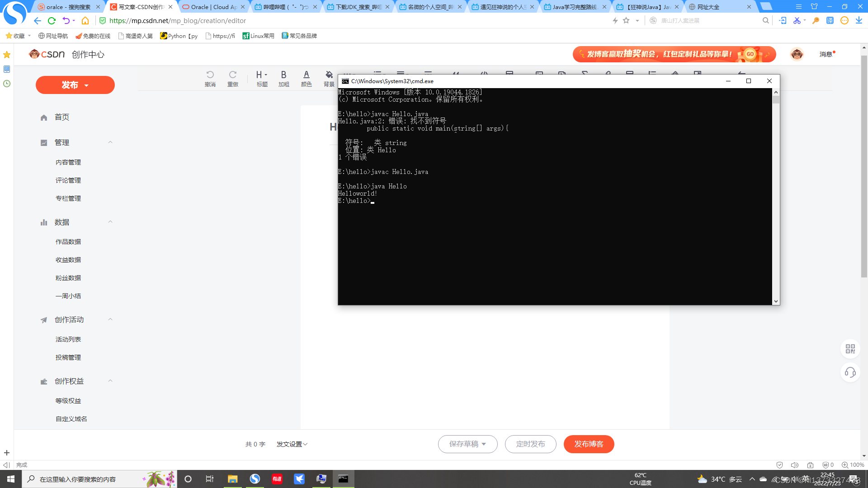Switch to the Oracle Cloud browser tab
868x488 pixels.
pyautogui.click(x=209, y=7)
